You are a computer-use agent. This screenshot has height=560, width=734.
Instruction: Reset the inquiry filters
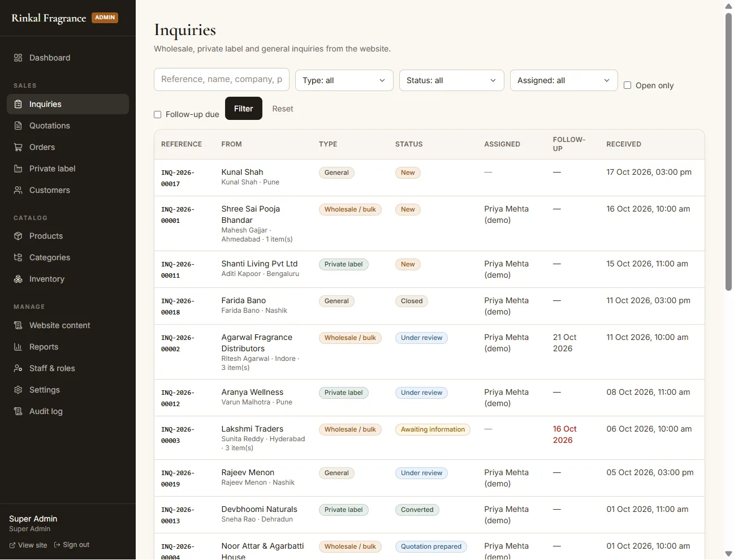pos(283,109)
